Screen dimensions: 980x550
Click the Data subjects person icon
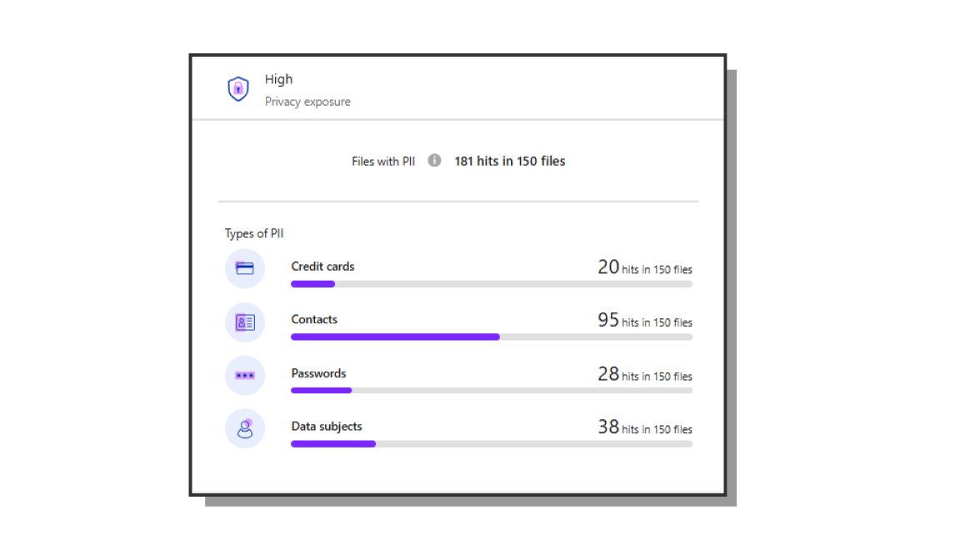(x=244, y=429)
